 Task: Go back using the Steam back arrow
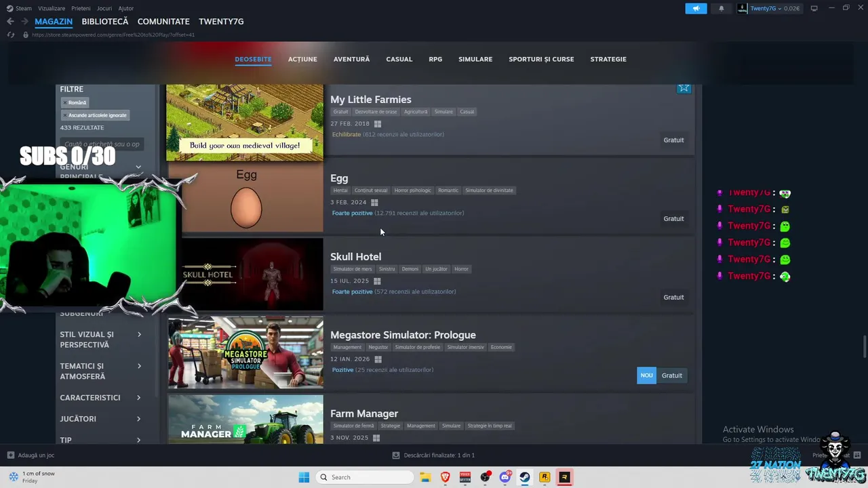coord(10,22)
